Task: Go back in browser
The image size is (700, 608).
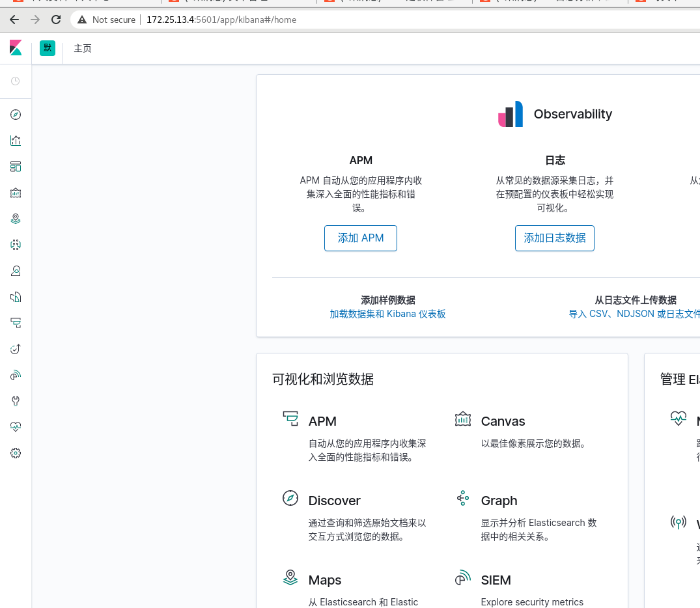Action: tap(14, 20)
